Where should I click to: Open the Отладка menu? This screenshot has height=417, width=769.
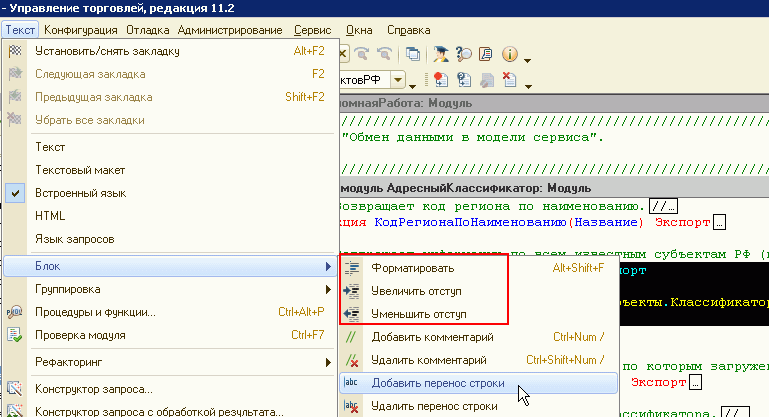point(148,30)
